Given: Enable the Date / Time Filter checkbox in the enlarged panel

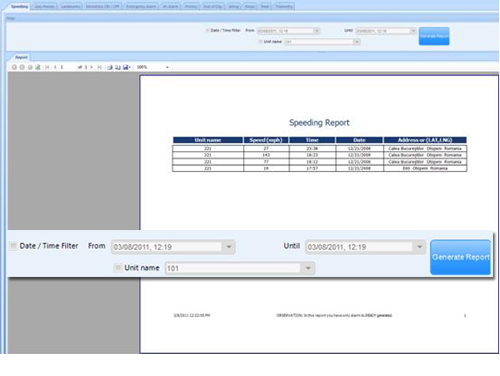Looking at the screenshot, I should pos(13,246).
